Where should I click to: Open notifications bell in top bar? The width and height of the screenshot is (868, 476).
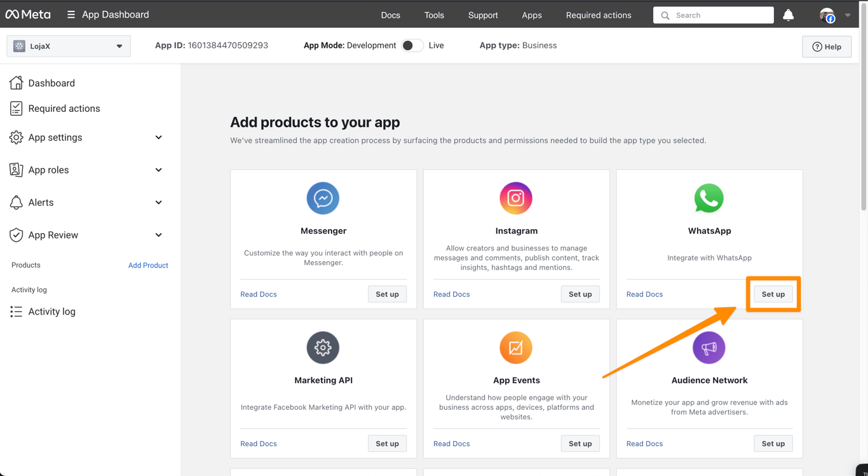(x=788, y=15)
